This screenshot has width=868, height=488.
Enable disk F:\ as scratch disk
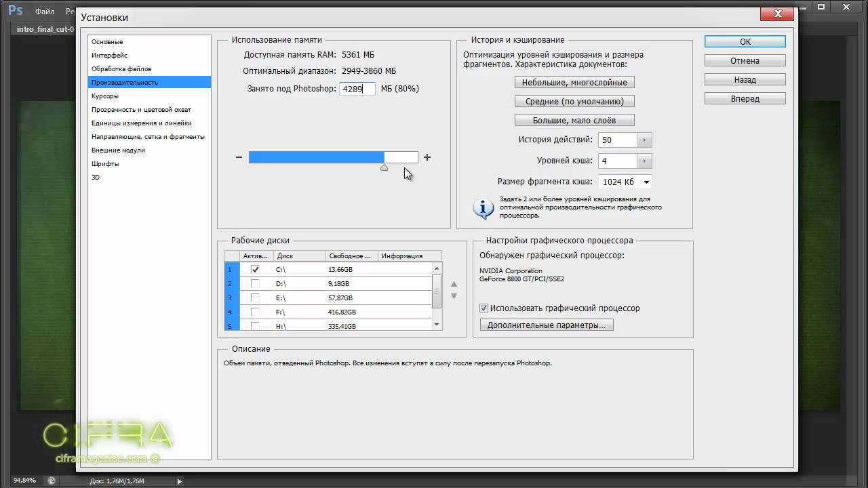point(255,312)
